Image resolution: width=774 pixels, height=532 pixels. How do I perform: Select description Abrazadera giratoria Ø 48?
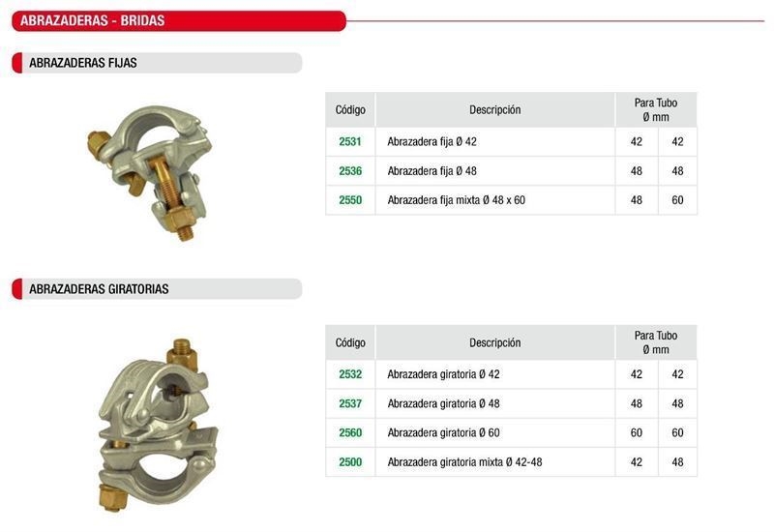[443, 403]
